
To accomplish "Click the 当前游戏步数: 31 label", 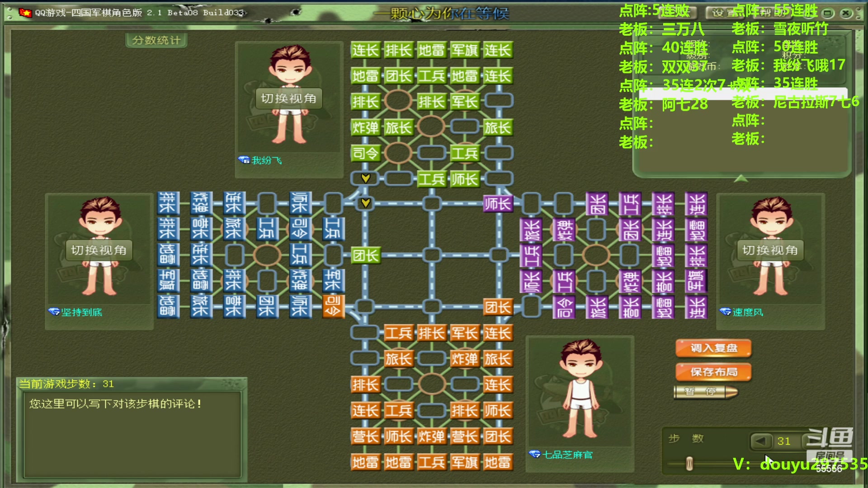I will click(66, 384).
